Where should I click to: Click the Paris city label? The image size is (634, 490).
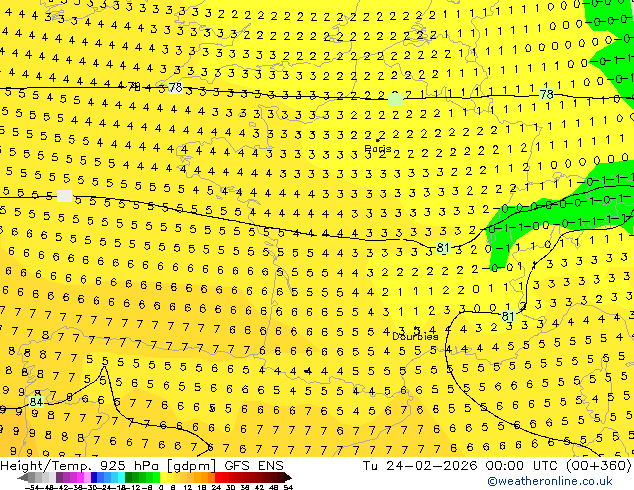click(378, 149)
